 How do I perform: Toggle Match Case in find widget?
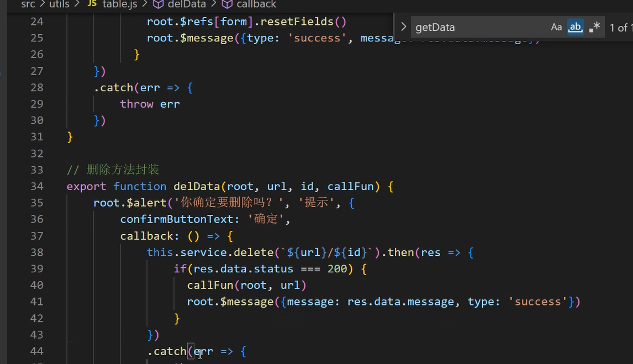556,28
